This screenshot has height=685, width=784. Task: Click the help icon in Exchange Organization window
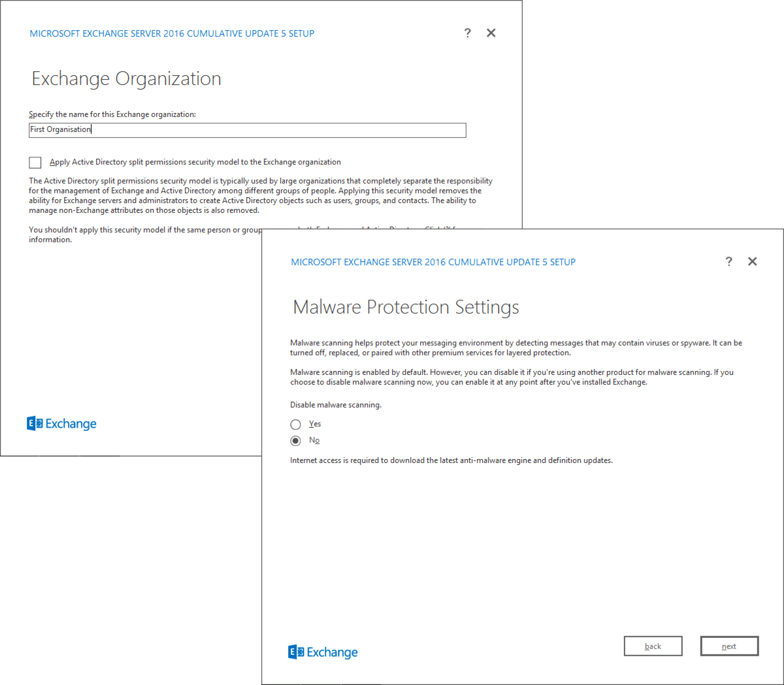[467, 33]
